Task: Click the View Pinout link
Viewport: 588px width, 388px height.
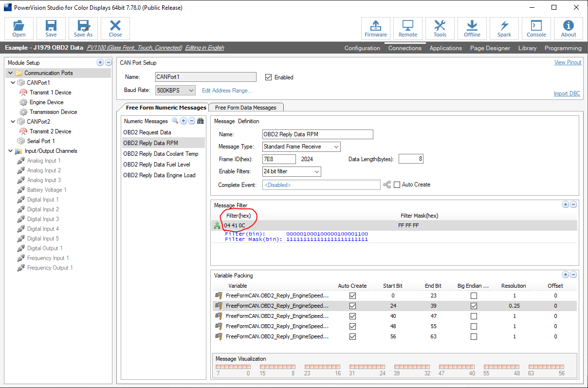Action: pos(568,62)
